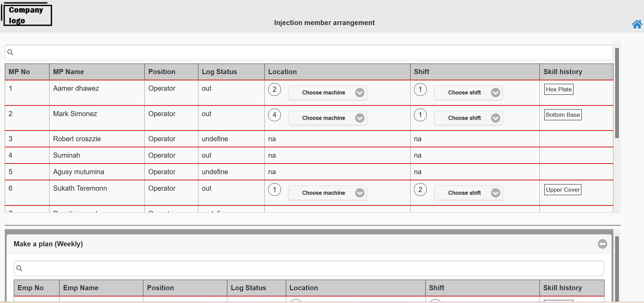
Task: Select the Bottom Base skill tag
Action: pyautogui.click(x=563, y=115)
